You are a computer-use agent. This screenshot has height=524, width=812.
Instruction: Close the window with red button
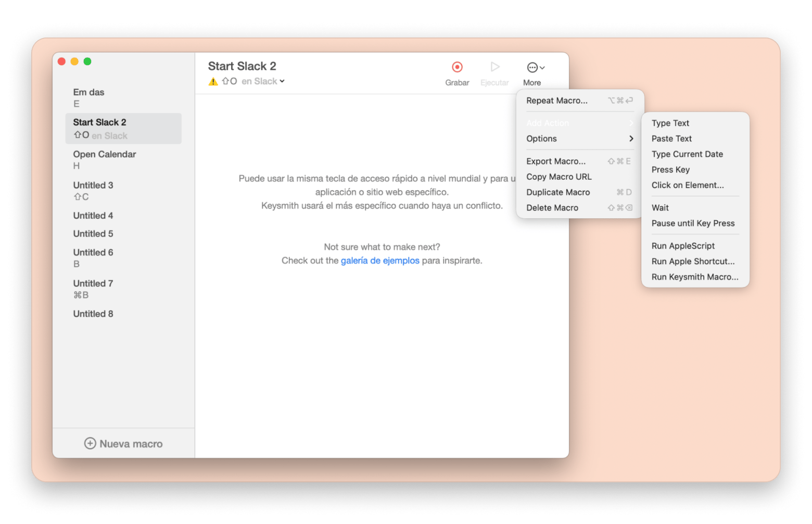pyautogui.click(x=61, y=61)
